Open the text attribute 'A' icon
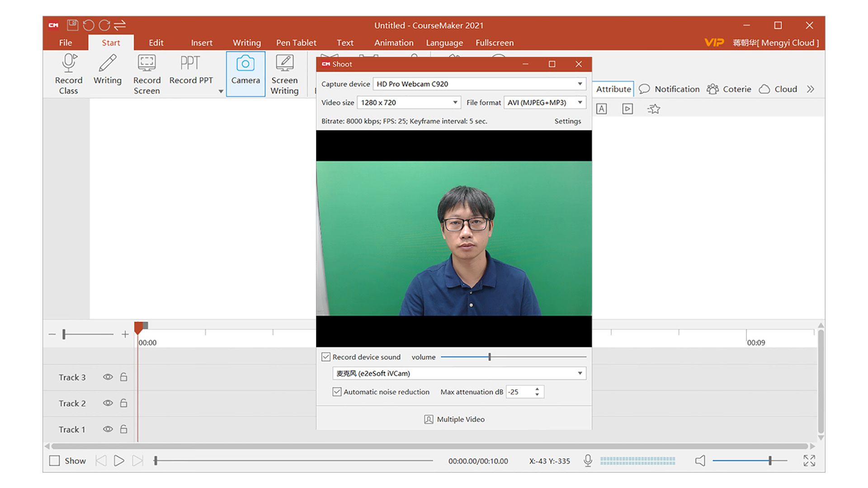868x488 pixels. click(x=601, y=109)
